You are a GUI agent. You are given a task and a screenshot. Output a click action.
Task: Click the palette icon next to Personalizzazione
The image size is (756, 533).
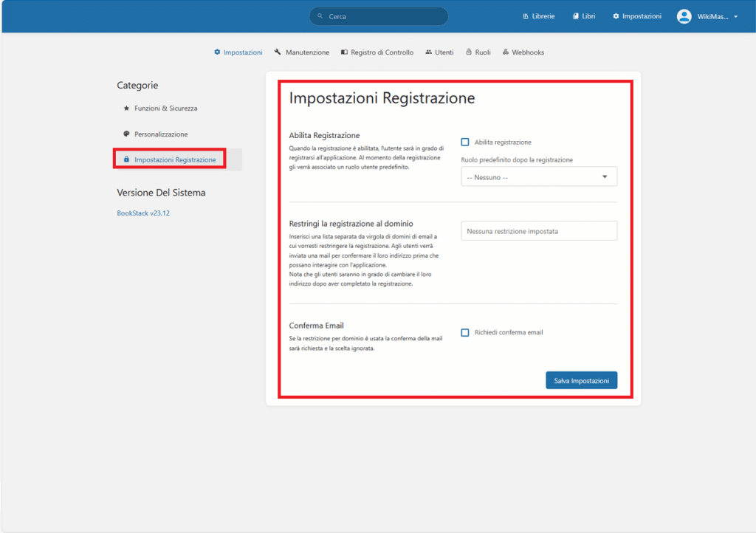click(126, 134)
